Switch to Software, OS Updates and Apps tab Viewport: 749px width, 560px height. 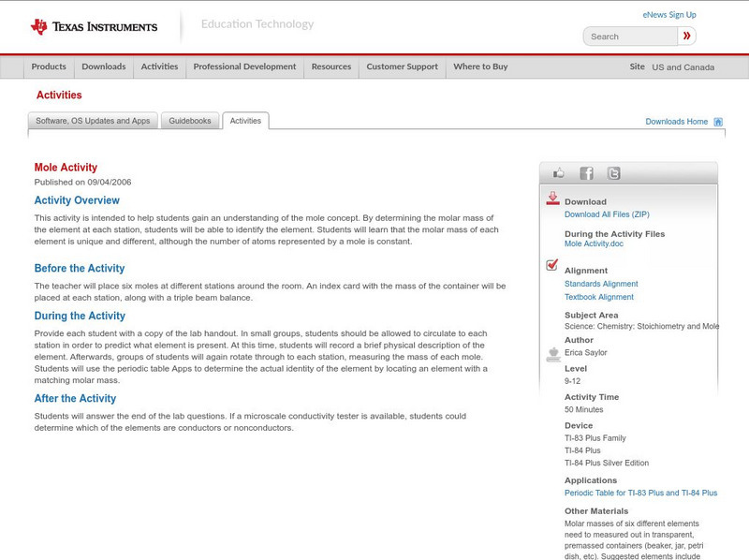click(x=93, y=121)
